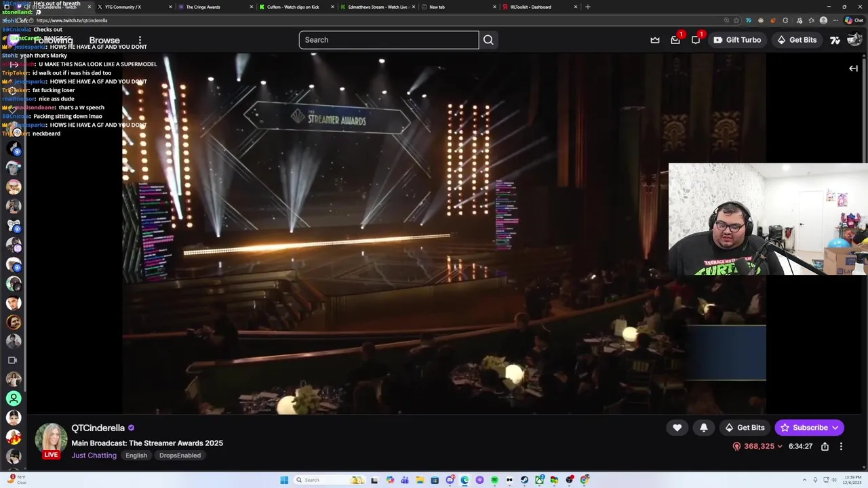Open the Just Chatting category link
The width and height of the screenshot is (868, 488).
coord(94,455)
